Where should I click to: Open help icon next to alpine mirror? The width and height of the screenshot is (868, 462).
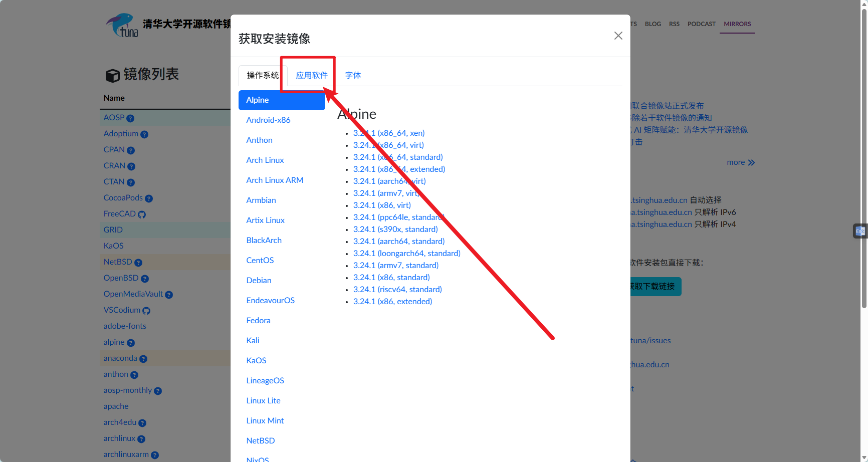tap(131, 343)
